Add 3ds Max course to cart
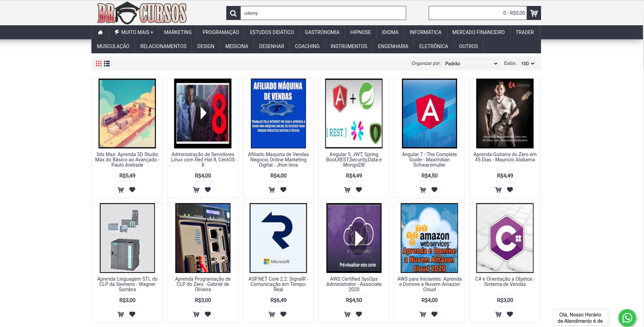644x327 pixels. (x=121, y=190)
